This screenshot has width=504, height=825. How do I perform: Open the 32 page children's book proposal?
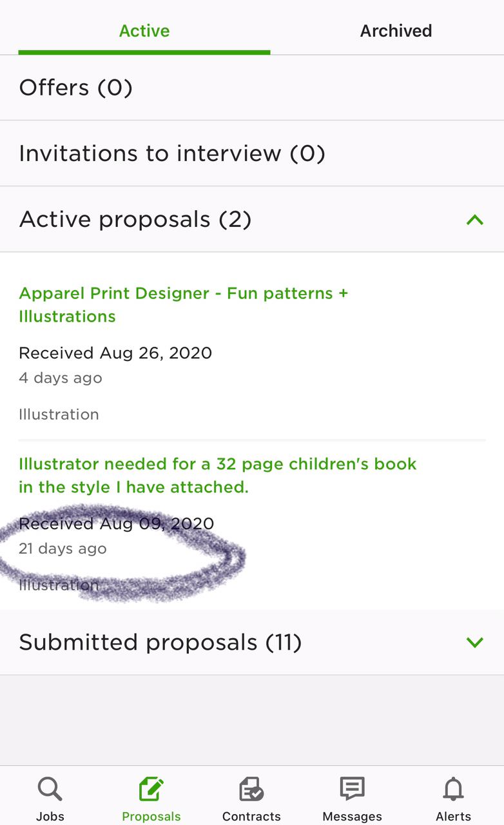(x=218, y=476)
